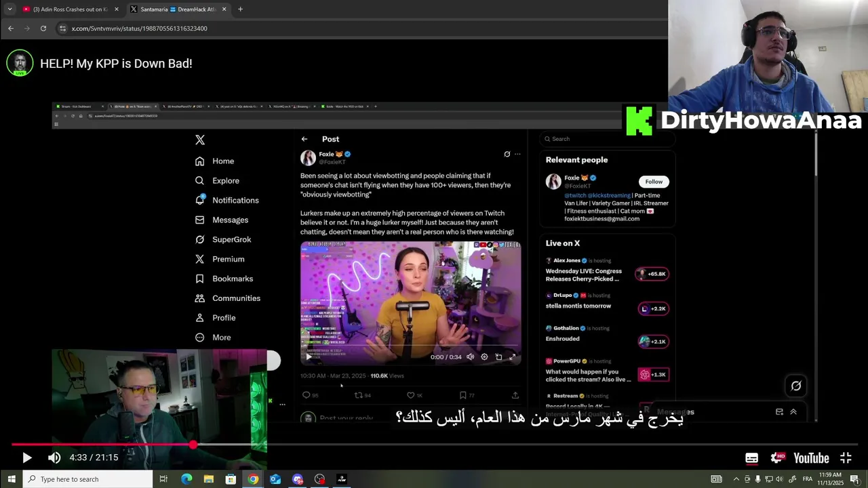Open Profile in X sidebar

(216, 318)
